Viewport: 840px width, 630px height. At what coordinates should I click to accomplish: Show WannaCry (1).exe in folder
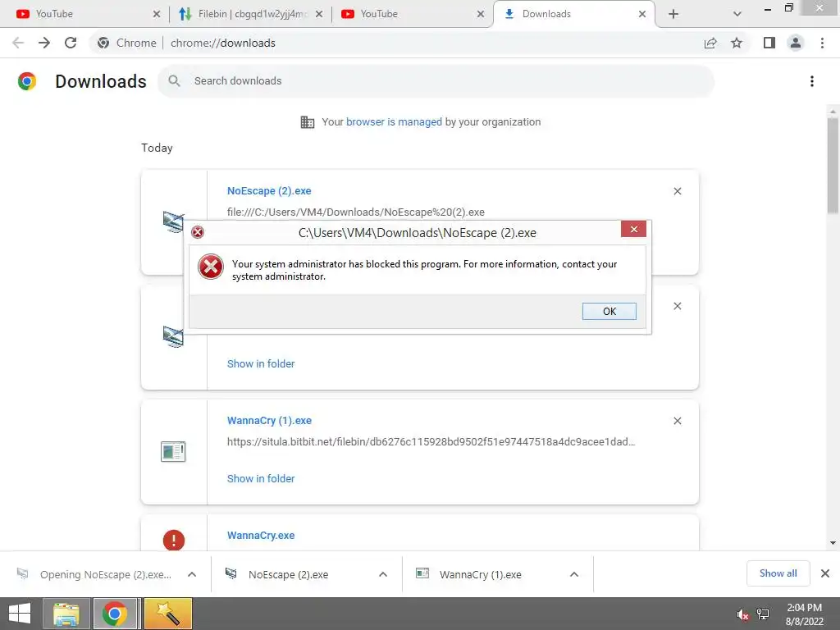pos(261,478)
